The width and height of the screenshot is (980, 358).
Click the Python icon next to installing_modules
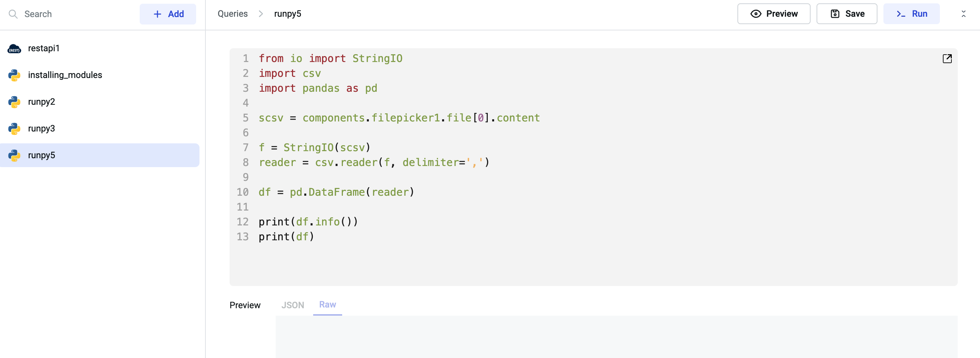coord(14,75)
